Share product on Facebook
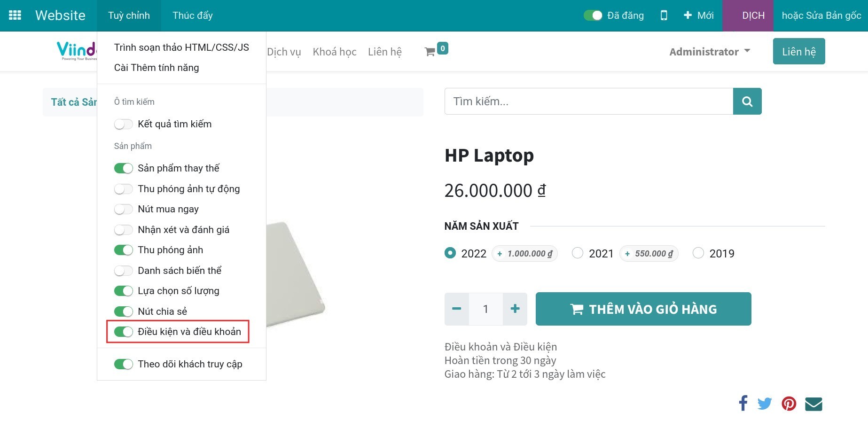The width and height of the screenshot is (868, 428). coord(743,403)
